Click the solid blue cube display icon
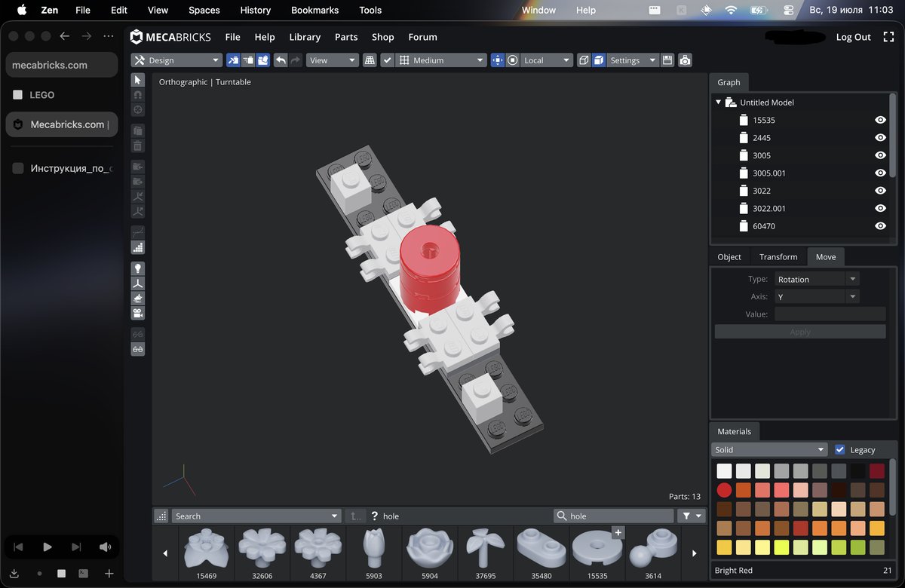Screen dimensions: 905x588 599,60
